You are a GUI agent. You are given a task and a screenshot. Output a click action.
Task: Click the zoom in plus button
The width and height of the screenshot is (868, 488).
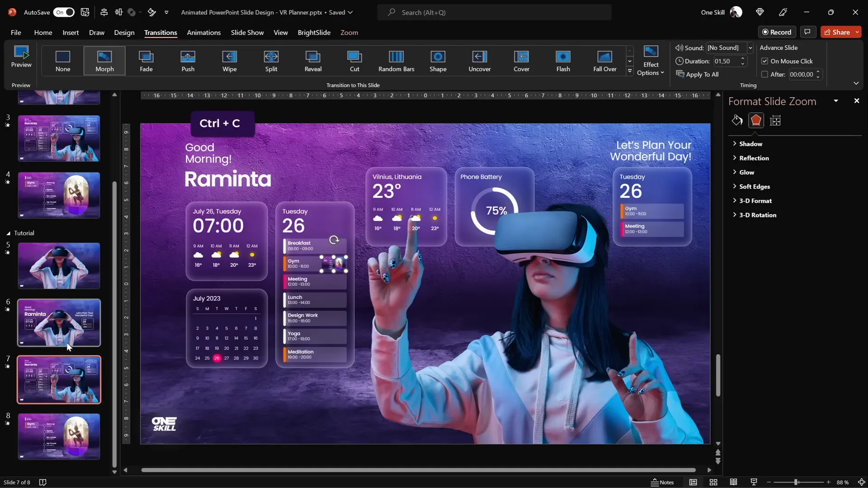pos(828,482)
